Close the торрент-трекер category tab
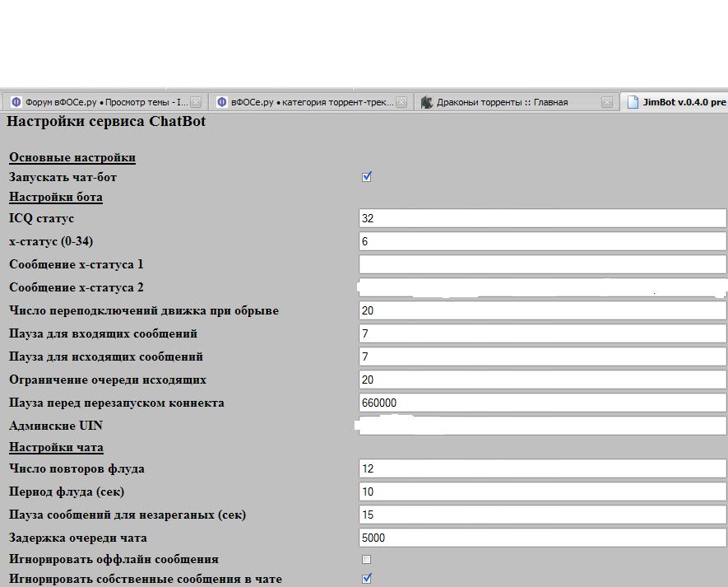The image size is (728, 587). point(401,102)
